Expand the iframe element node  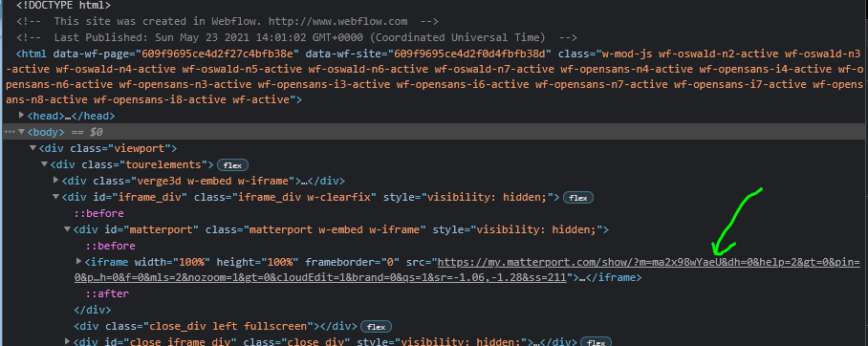tap(78, 261)
